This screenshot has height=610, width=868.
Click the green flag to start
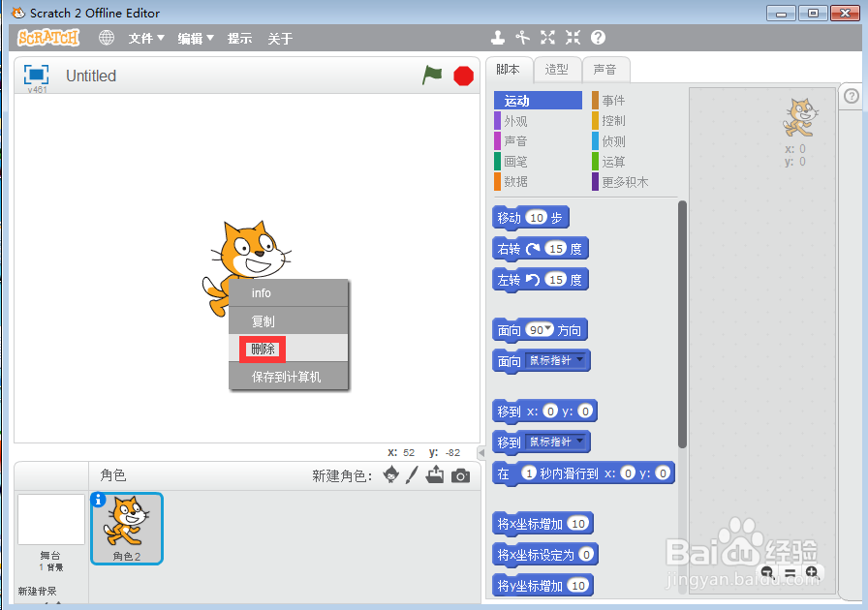432,75
